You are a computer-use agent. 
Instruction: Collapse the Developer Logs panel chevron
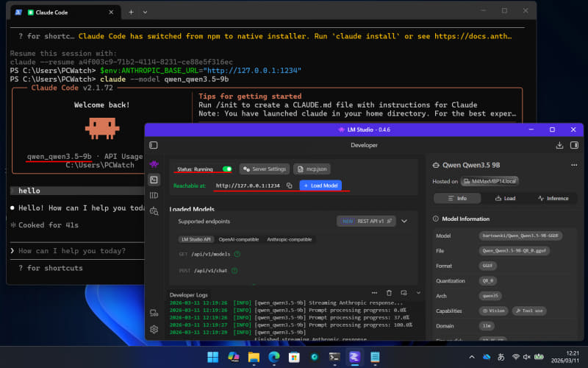418,292
